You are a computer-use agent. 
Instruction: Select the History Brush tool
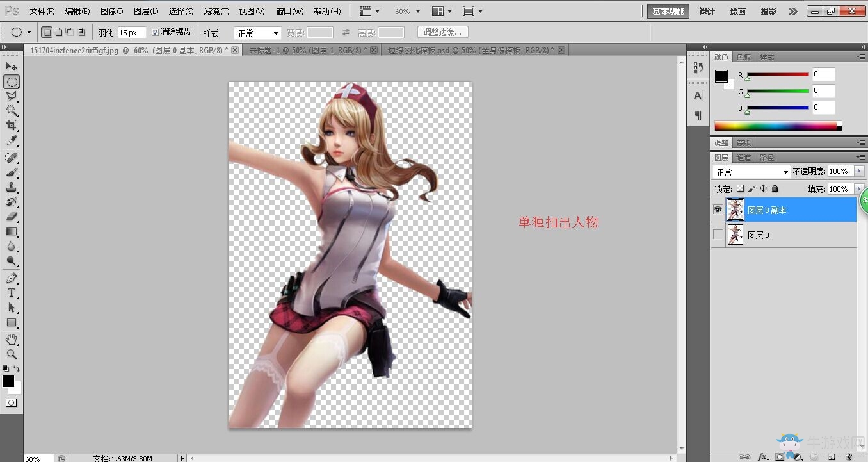tap(12, 202)
